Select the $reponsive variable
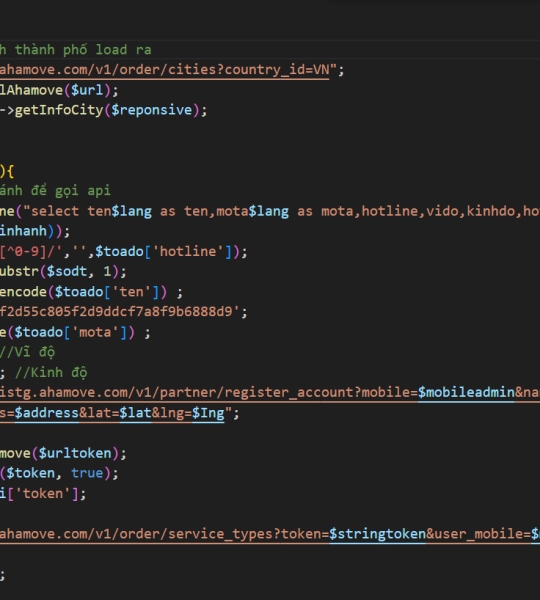The width and height of the screenshot is (540, 600). 152,110
